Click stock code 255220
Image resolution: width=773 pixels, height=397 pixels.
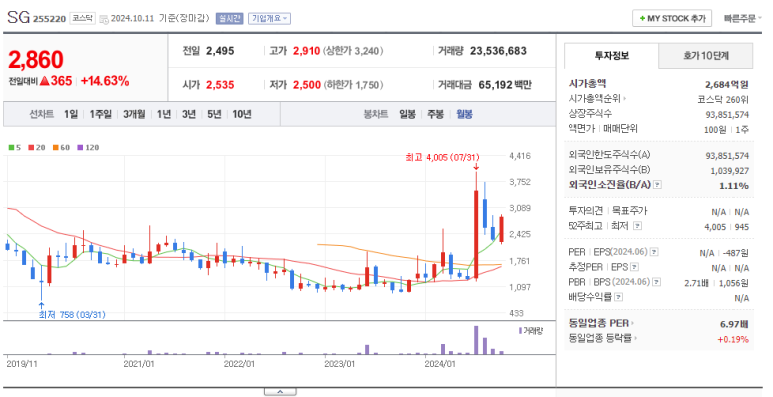point(49,19)
